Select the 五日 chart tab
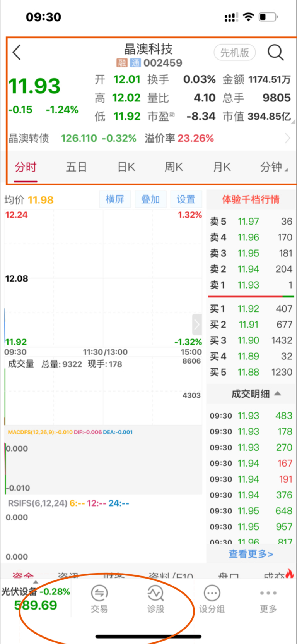 pos(76,167)
